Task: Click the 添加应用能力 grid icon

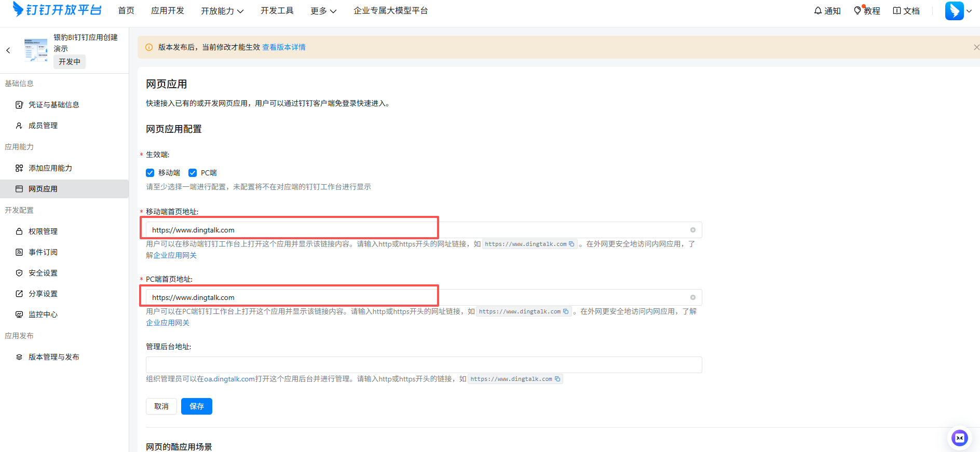Action: [19, 168]
